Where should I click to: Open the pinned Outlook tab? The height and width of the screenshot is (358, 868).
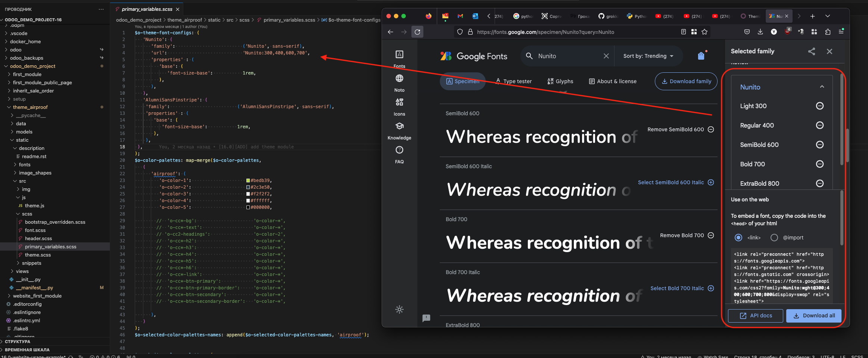(475, 16)
